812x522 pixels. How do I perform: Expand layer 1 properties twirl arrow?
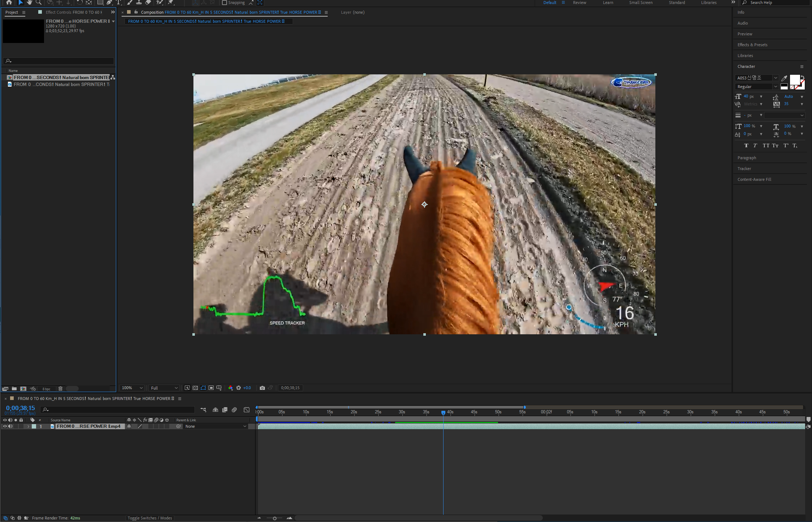(x=28, y=426)
